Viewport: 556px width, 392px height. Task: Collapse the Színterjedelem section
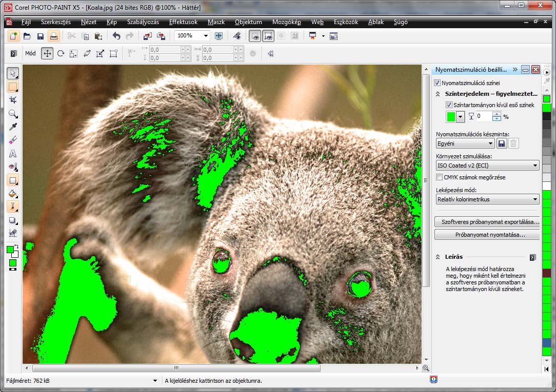click(438, 94)
